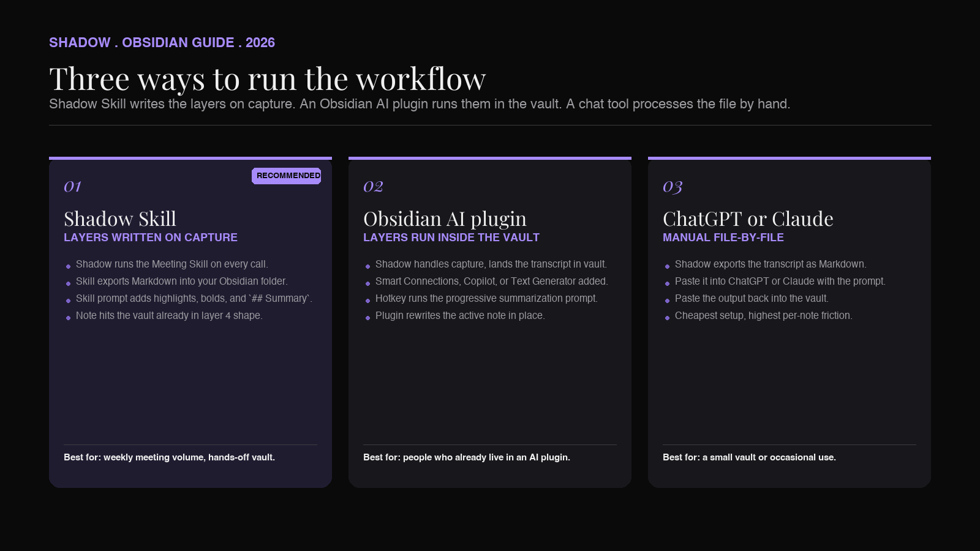Click 'Plugin rewrites the active note in place.'
Viewport: 980px width, 551px height.
pyautogui.click(x=460, y=316)
